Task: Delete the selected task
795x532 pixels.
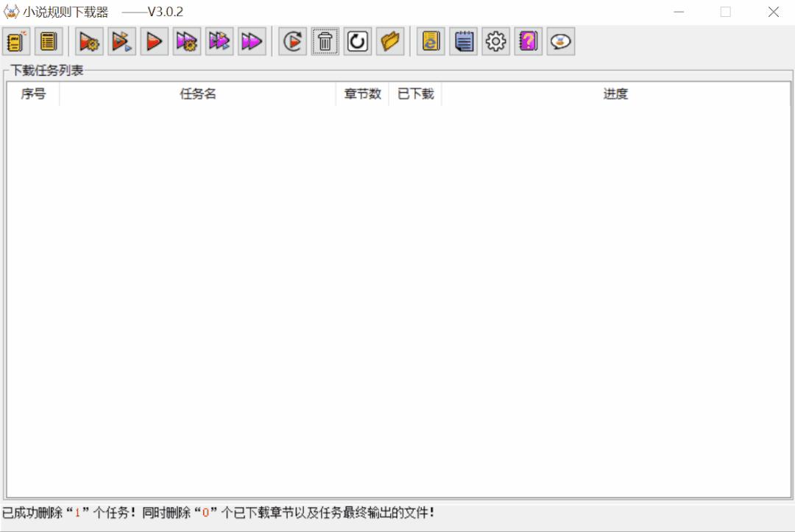Action: click(325, 41)
